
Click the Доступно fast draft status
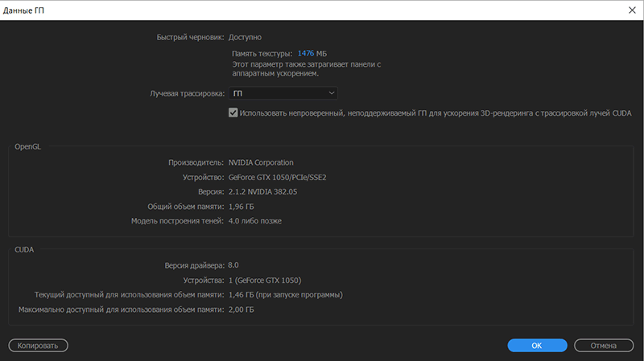click(245, 37)
